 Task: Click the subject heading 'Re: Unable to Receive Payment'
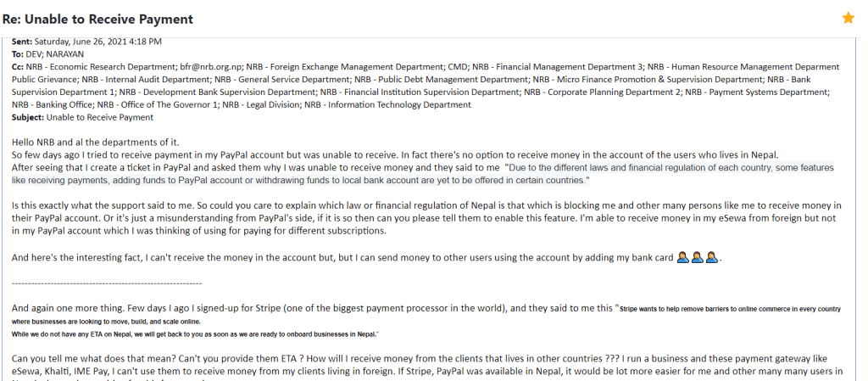pyautogui.click(x=98, y=19)
